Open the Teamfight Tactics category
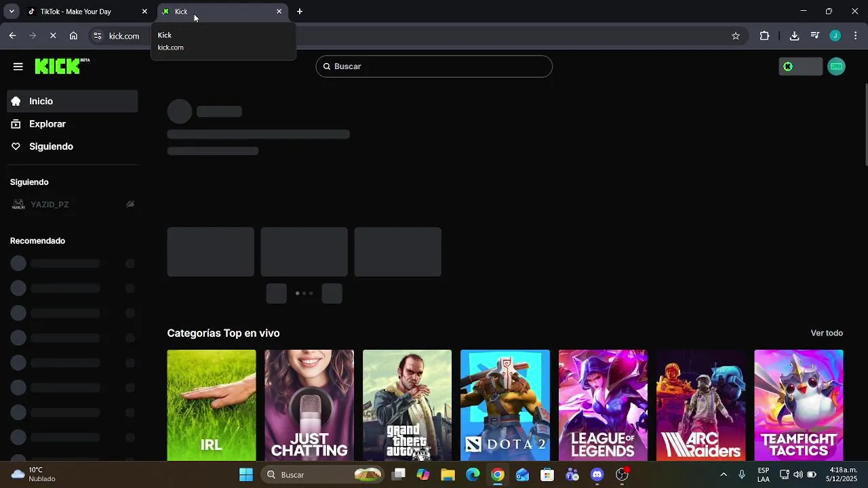This screenshot has width=868, height=488. [799, 405]
